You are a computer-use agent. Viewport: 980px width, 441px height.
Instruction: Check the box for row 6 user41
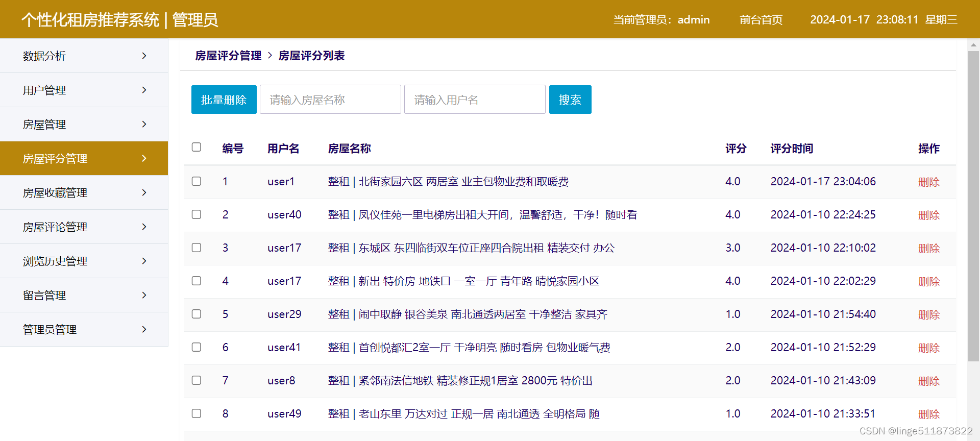point(197,347)
